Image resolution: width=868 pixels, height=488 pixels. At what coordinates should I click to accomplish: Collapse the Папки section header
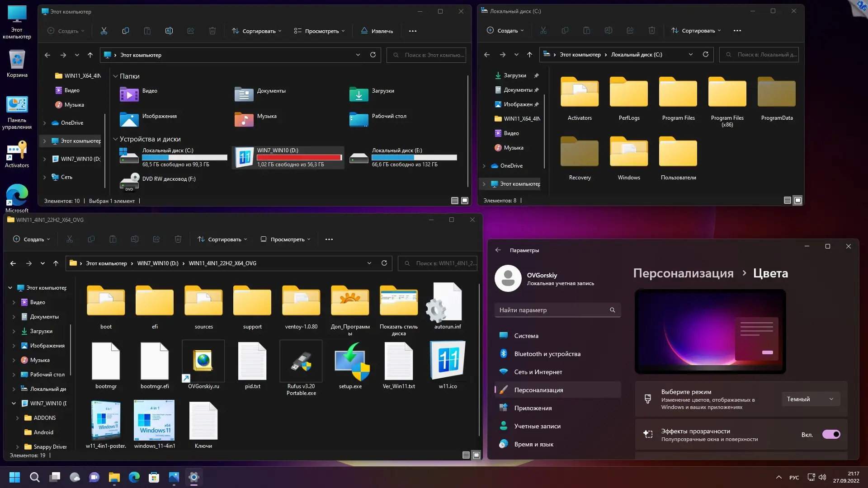115,76
